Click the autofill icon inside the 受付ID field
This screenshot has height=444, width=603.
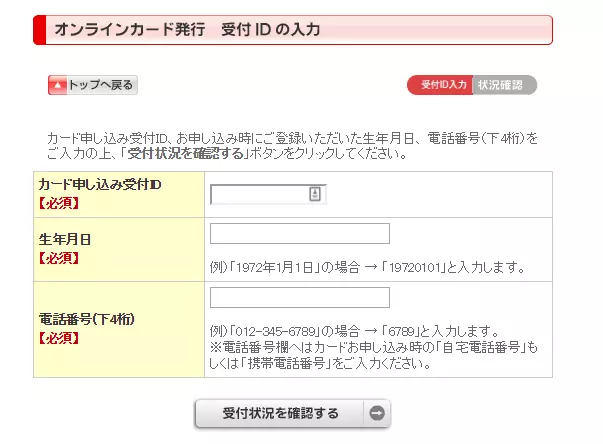(315, 194)
